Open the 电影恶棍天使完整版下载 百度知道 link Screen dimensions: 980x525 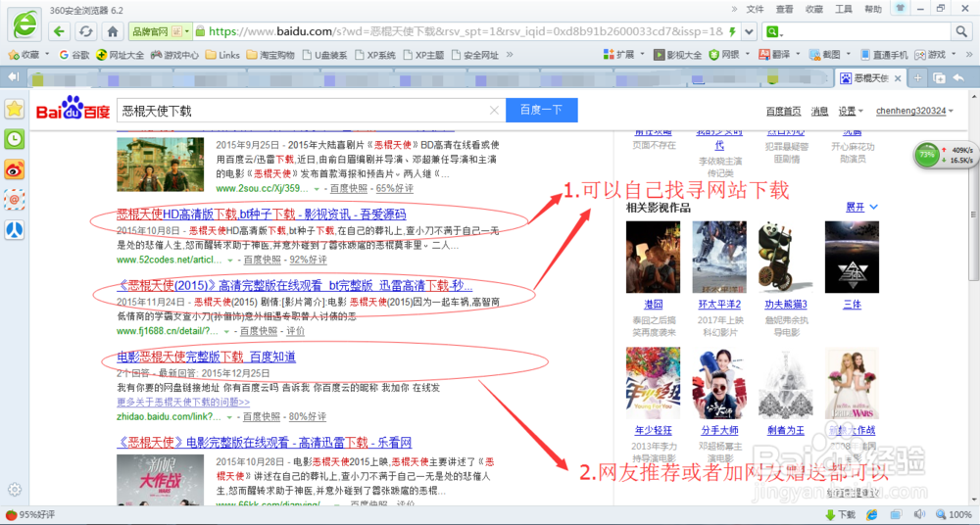pyautogui.click(x=206, y=358)
